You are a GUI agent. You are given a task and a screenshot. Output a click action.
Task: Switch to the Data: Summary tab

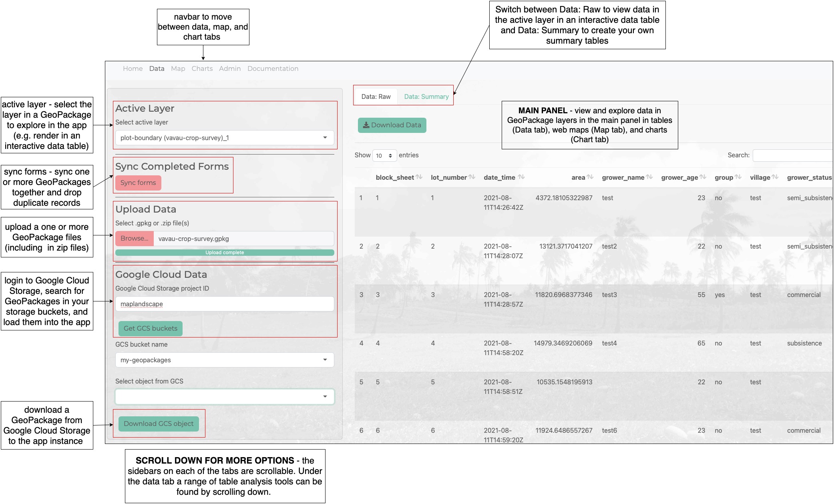click(x=426, y=96)
